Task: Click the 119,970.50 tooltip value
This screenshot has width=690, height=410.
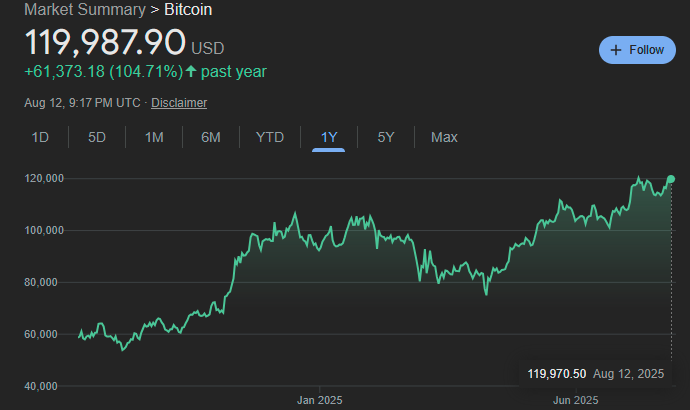Action: [557, 374]
